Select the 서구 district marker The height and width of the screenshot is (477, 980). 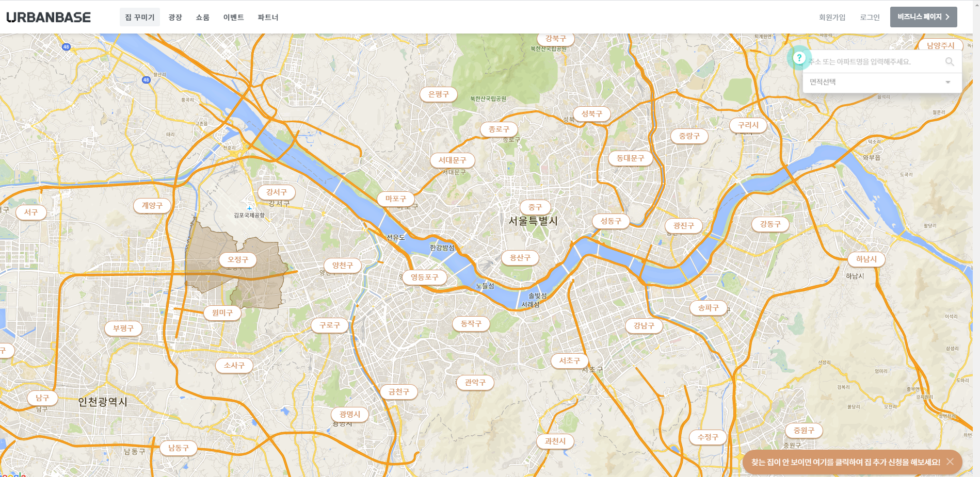coord(31,212)
